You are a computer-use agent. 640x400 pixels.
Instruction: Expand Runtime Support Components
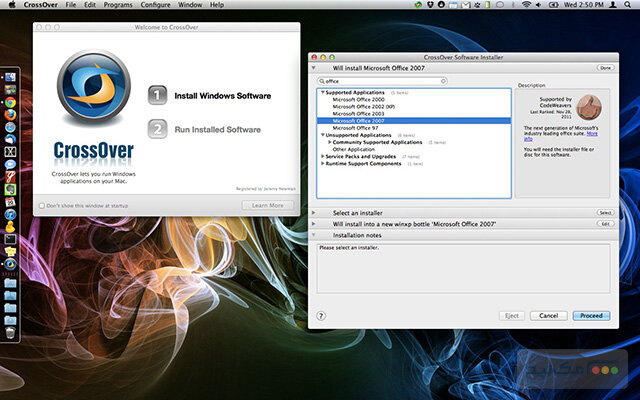coord(322,163)
